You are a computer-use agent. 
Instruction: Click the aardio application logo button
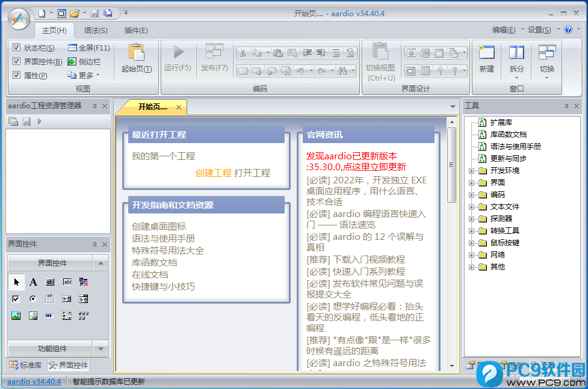[x=19, y=19]
